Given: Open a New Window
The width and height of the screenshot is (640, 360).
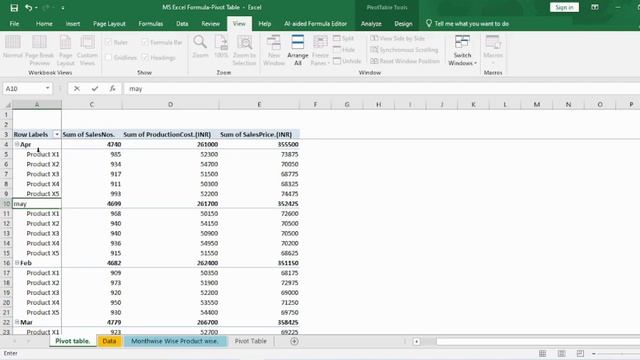Looking at the screenshot, I should click(x=273, y=50).
